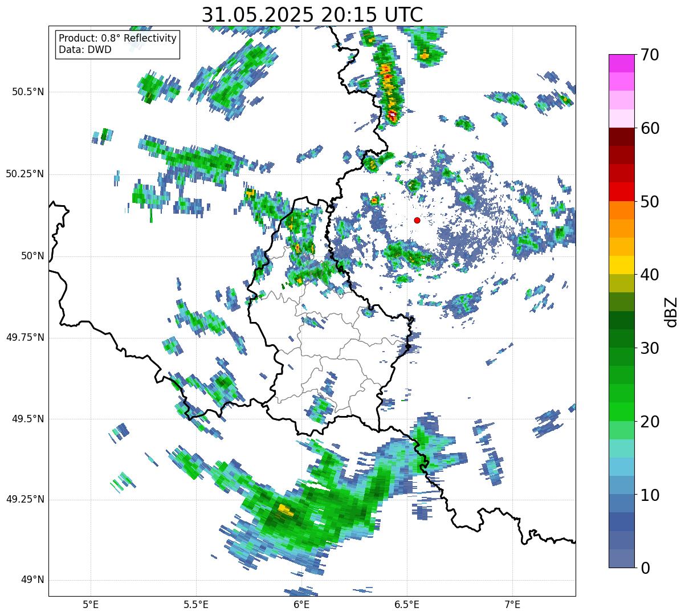Click the latitude label 49.25°N
This screenshot has height=616, width=685.
[25, 499]
